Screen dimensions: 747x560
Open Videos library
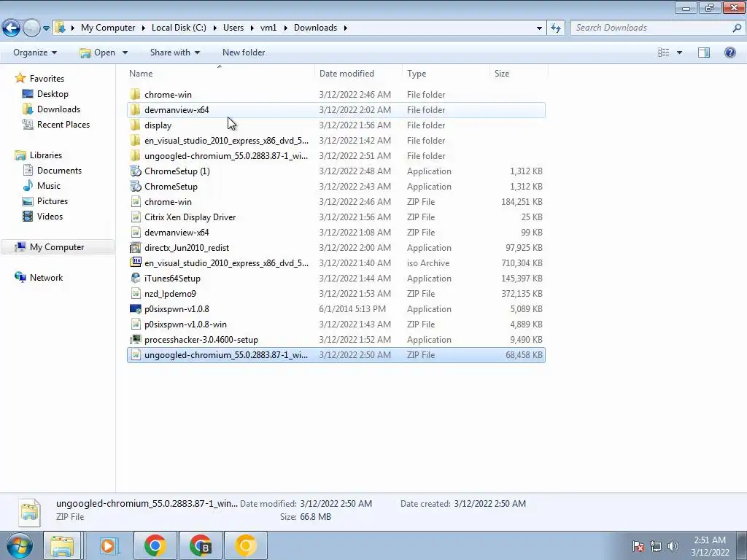pyautogui.click(x=50, y=216)
